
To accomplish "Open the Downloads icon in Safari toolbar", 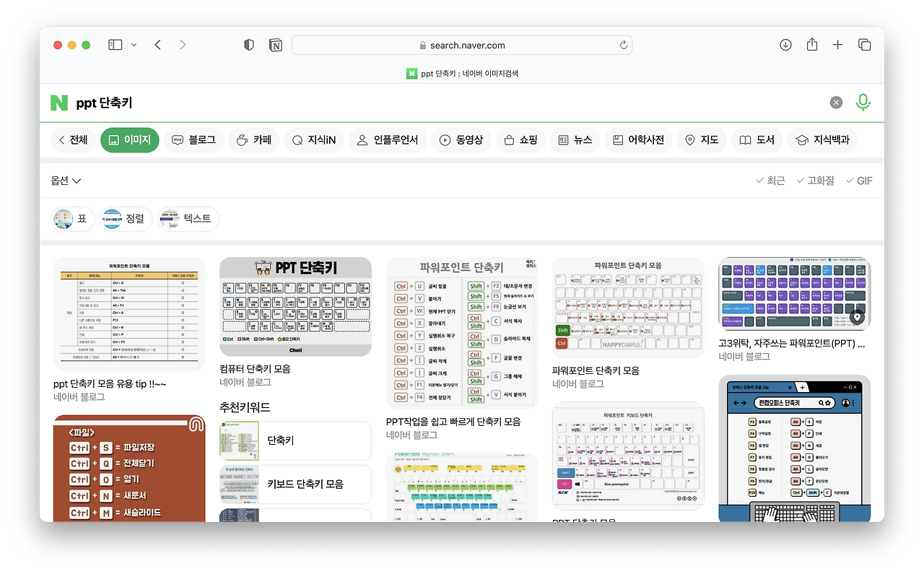I will (x=785, y=44).
